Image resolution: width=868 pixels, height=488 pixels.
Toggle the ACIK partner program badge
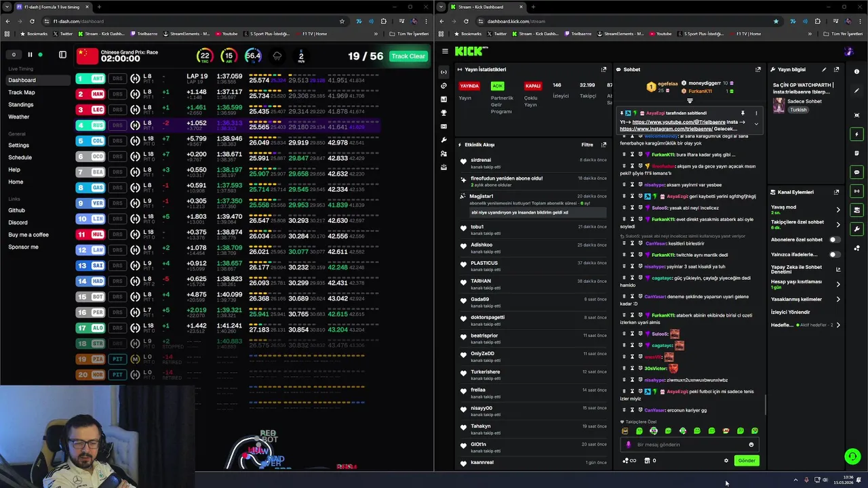coord(498,86)
